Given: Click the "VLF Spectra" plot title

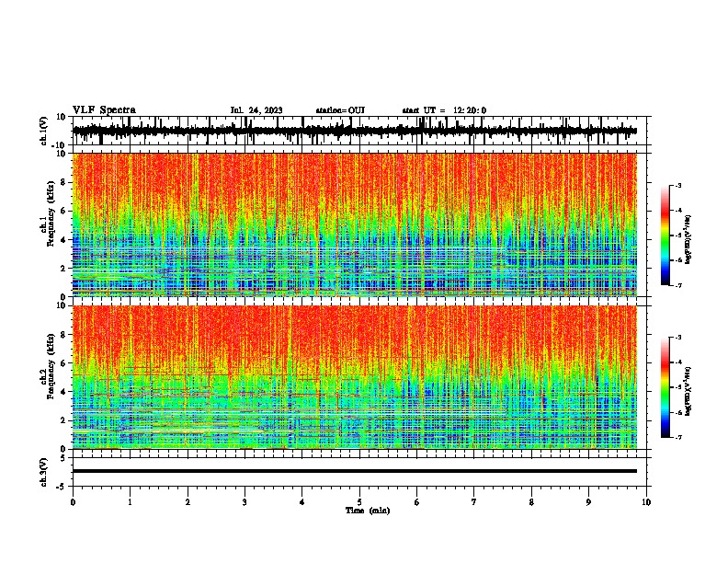Looking at the screenshot, I should point(104,110).
